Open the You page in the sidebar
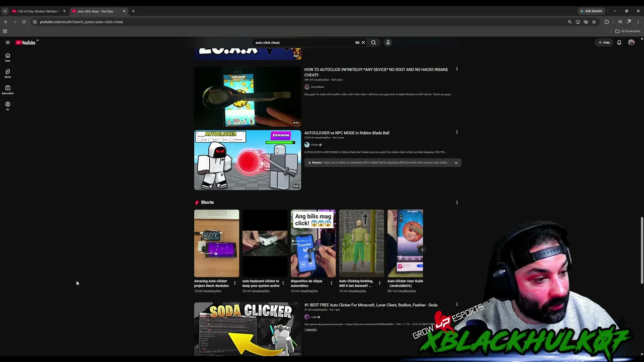Viewport: 644px width, 362px height. point(8,106)
